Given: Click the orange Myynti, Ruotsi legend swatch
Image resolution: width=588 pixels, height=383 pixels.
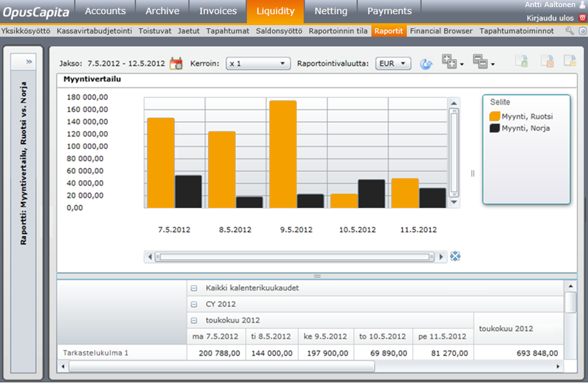Looking at the screenshot, I should 495,116.
